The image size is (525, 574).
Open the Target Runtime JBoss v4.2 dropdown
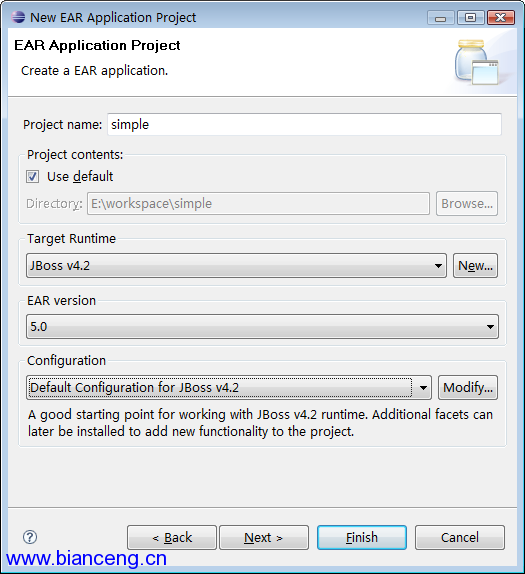coord(236,265)
